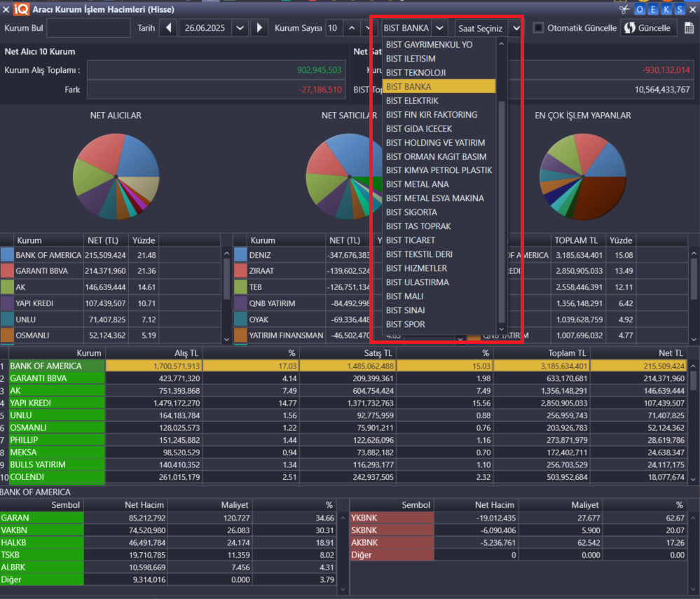Click the orange iQ logo icon
This screenshot has width=700, height=599.
(21, 9)
